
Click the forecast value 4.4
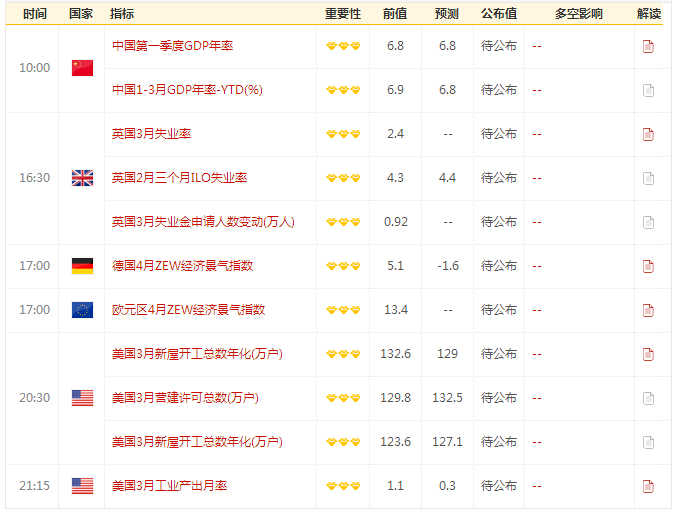pyautogui.click(x=447, y=178)
